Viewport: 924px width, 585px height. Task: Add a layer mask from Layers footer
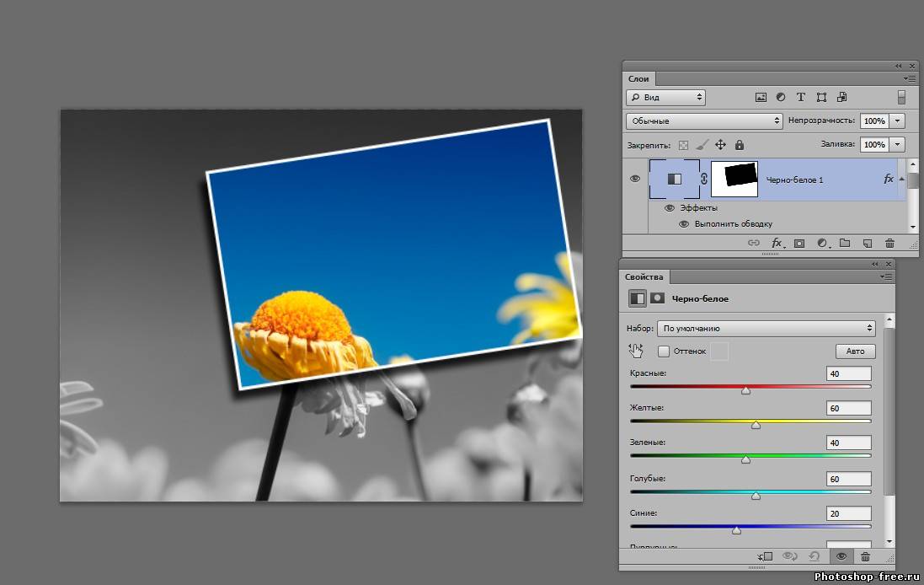(799, 244)
